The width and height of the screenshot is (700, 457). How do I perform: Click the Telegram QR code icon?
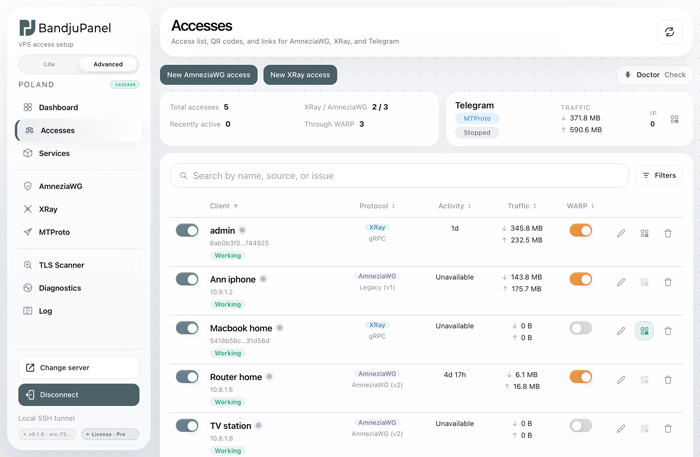[x=674, y=119]
